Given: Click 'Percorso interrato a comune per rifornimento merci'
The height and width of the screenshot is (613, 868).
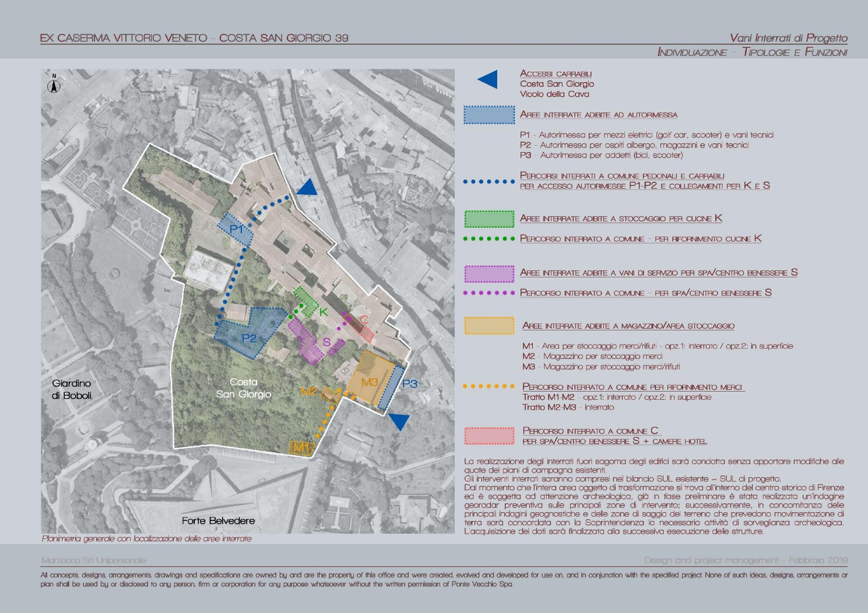Looking at the screenshot, I should (632, 386).
